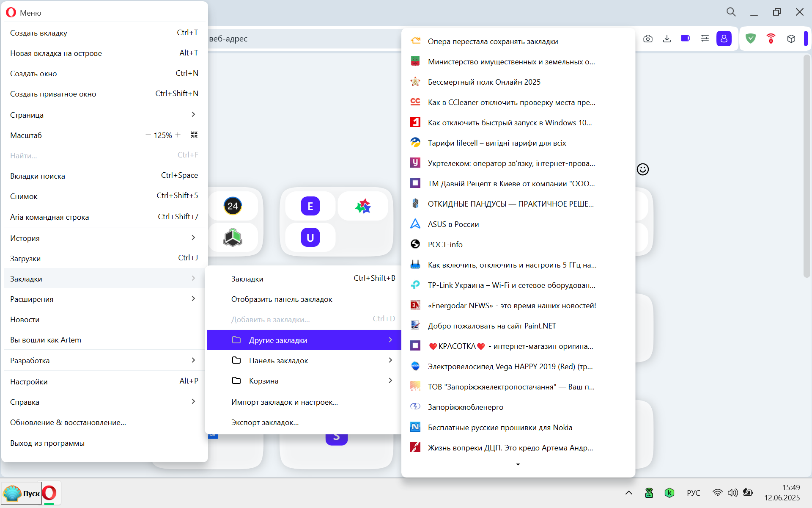The height and width of the screenshot is (508, 812).
Task: Expand Другие закладки folder
Action: tap(304, 340)
